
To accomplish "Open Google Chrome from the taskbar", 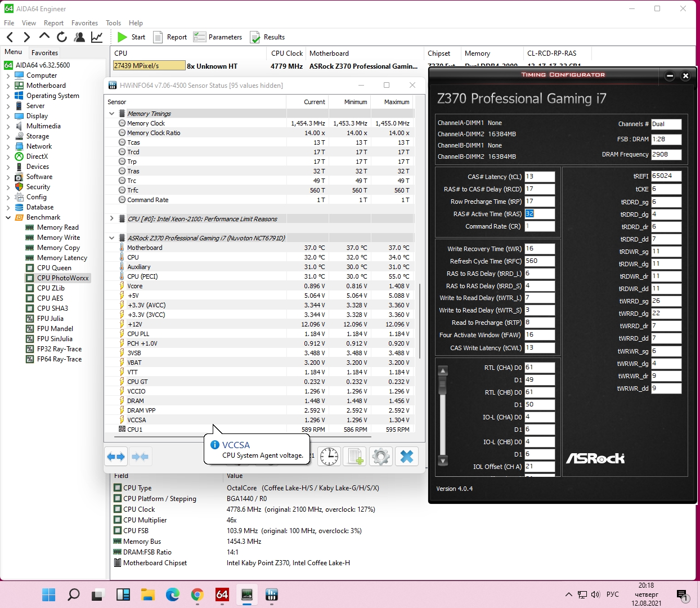I will point(198,594).
